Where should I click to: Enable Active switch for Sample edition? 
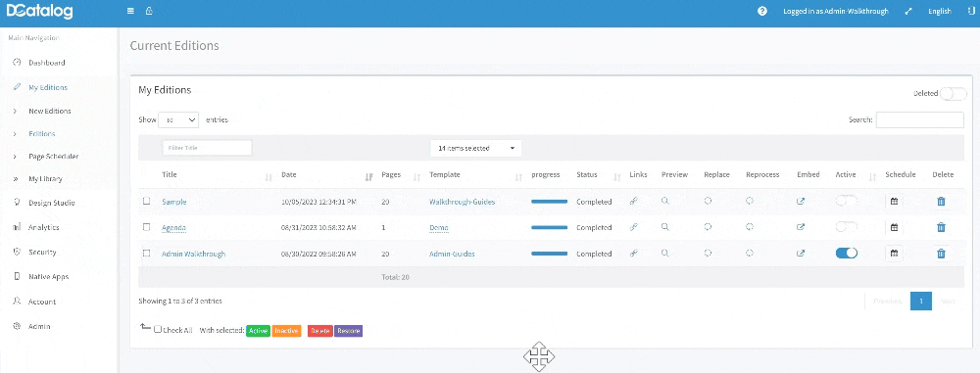pos(847,201)
